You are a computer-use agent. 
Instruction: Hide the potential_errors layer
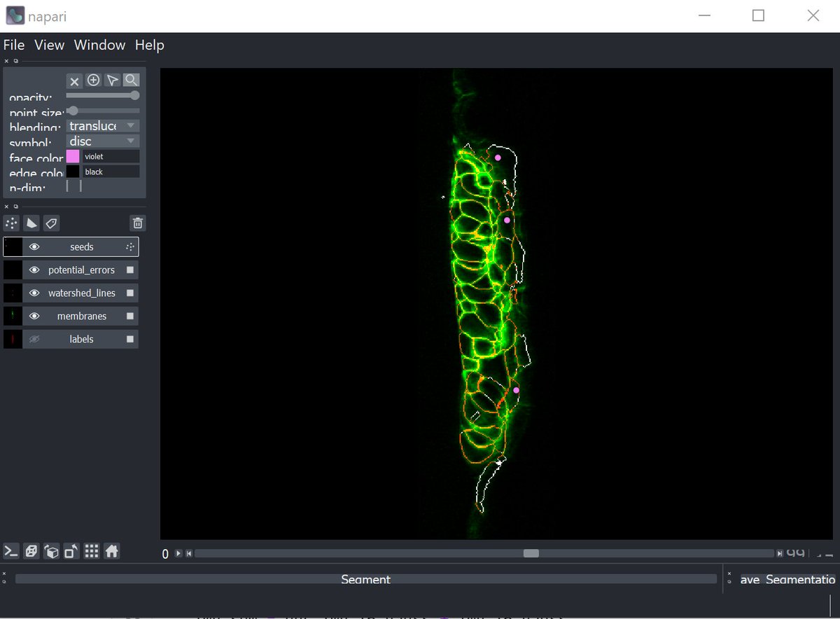(x=34, y=270)
